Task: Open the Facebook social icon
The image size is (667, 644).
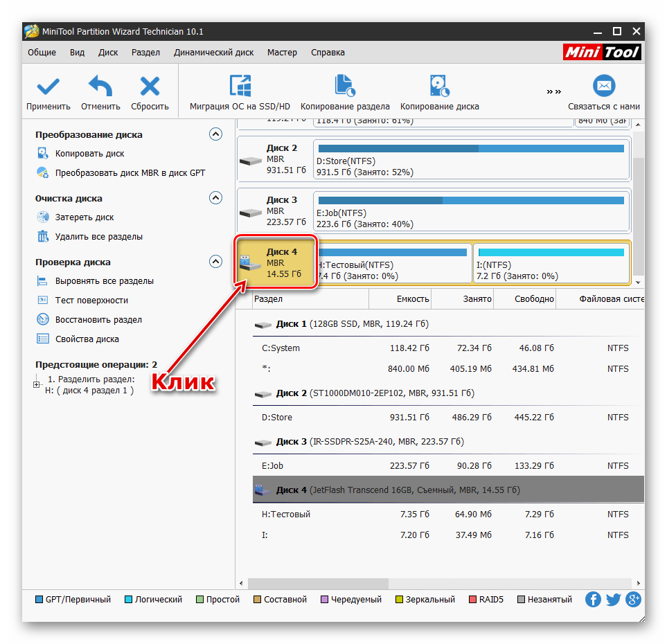Action: tap(593, 600)
